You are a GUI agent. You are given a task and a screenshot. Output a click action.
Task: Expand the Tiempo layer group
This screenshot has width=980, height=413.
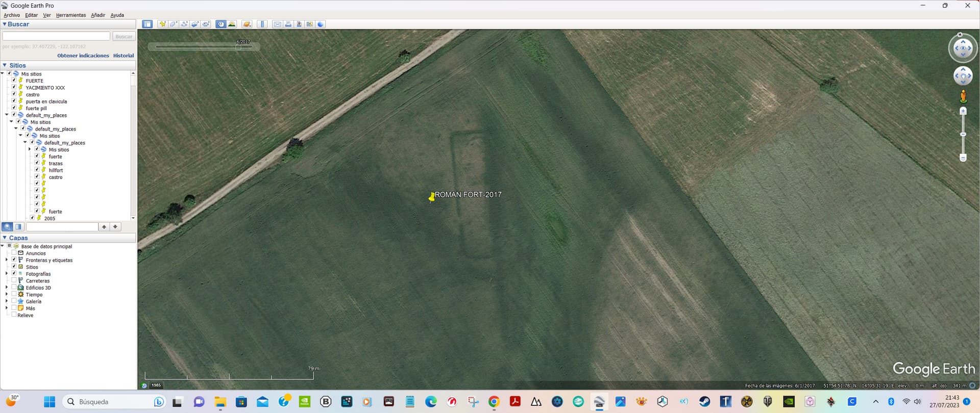pyautogui.click(x=7, y=294)
